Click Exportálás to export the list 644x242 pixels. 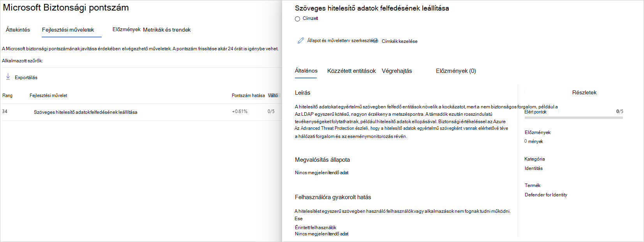click(26, 78)
